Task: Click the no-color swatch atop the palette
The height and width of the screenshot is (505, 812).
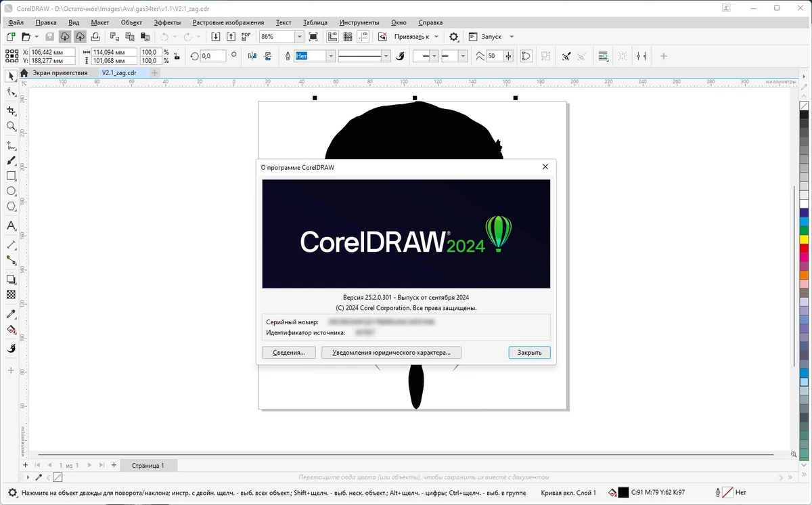Action: click(x=804, y=106)
